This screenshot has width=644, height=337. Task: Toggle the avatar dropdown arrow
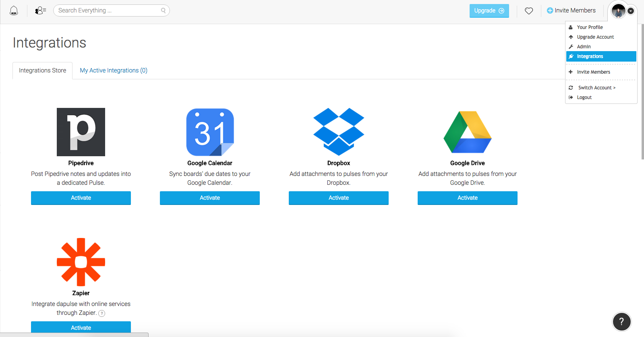pos(631,11)
